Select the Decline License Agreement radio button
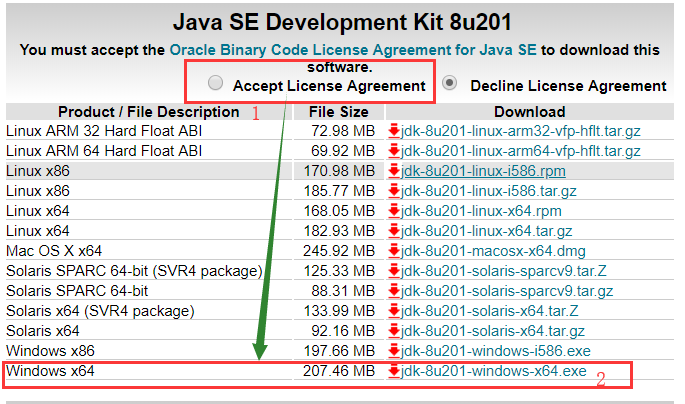685x404 pixels. 450,83
